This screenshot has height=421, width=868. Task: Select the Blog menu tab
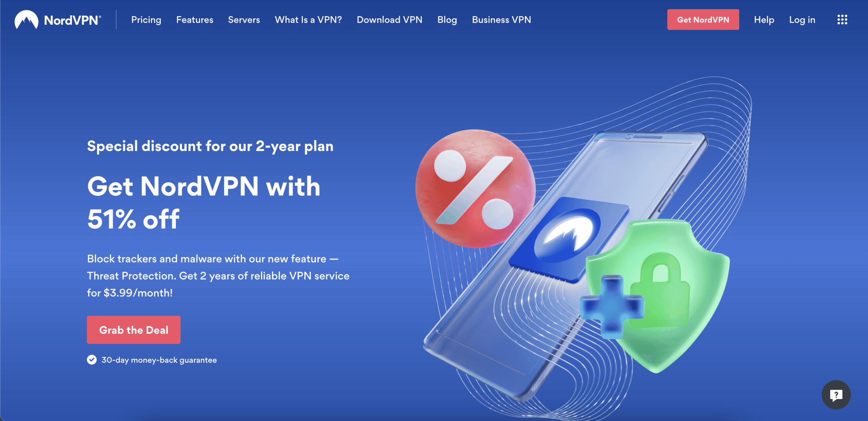pos(447,20)
